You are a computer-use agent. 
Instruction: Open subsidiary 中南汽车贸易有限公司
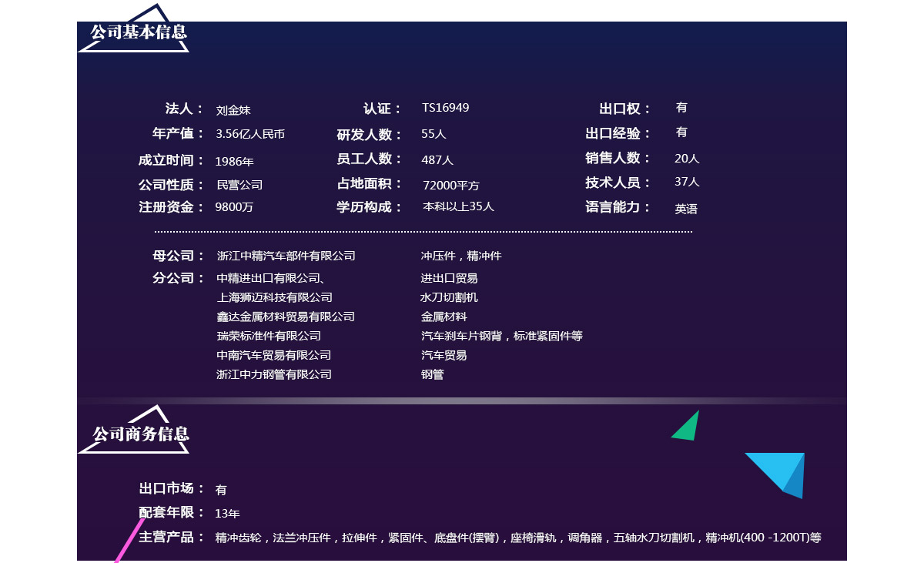[x=273, y=355]
